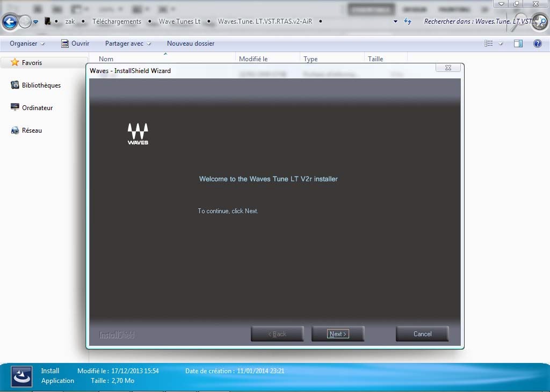Image resolution: width=550 pixels, height=392 pixels.
Task: Click the Bibliothèques library icon
Action: tap(15, 85)
